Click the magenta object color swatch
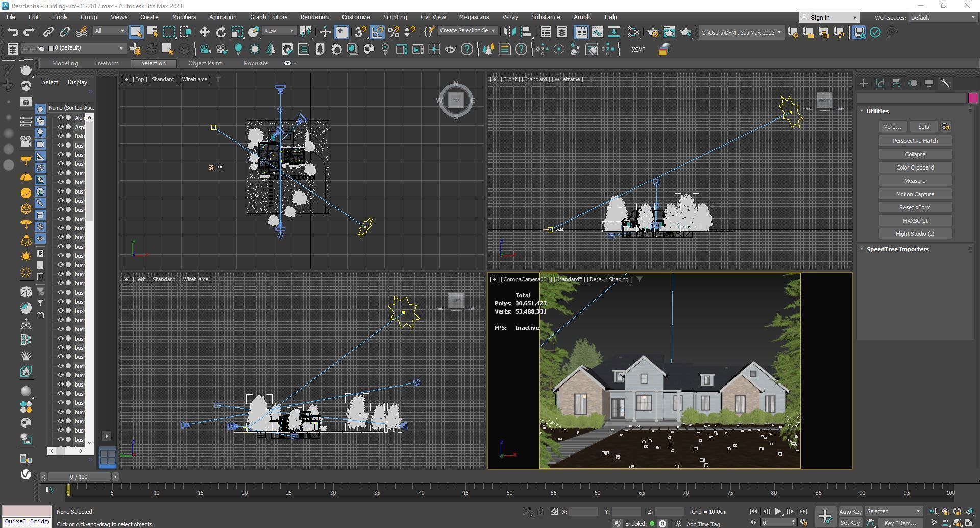980x528 pixels. click(x=973, y=98)
